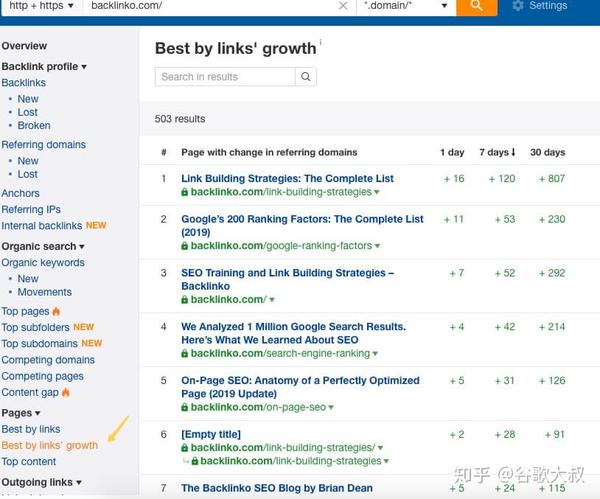Click the + 230 value in row 2

(x=552, y=219)
